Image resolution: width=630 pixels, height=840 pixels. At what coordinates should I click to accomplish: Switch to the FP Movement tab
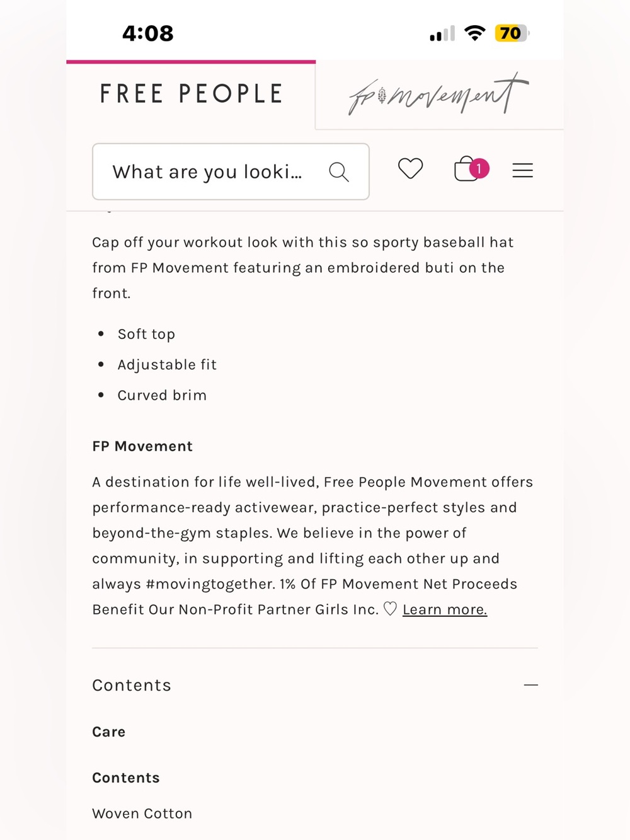(x=439, y=95)
